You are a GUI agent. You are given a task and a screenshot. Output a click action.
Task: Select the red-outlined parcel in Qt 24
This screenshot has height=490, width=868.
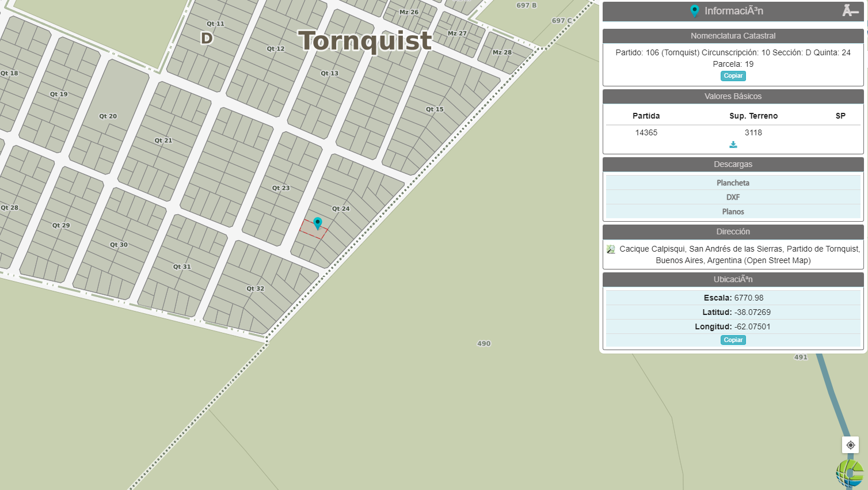coord(313,230)
